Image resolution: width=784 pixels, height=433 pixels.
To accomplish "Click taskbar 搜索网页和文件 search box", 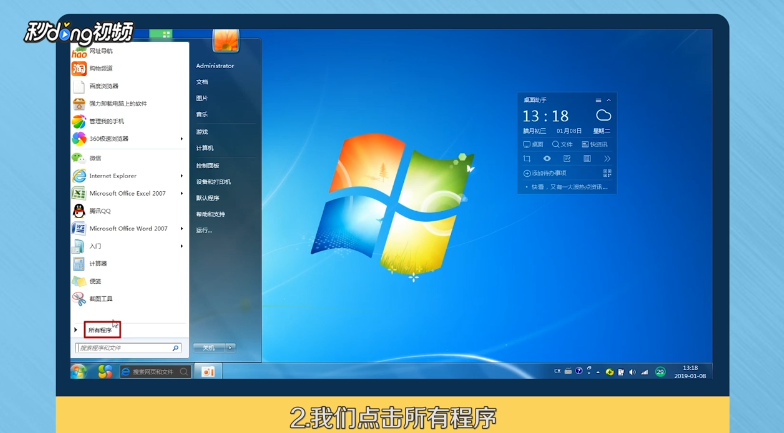I will (x=156, y=372).
